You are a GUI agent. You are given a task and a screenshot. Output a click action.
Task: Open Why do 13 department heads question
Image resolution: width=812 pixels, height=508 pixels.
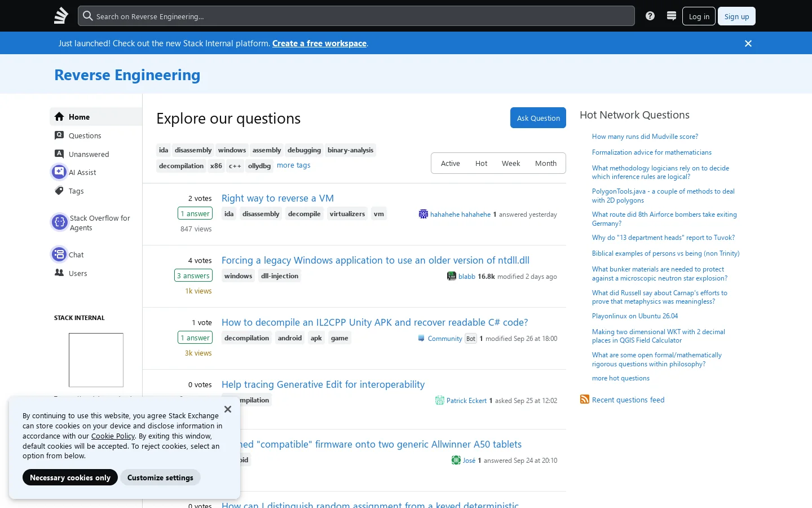point(663,238)
